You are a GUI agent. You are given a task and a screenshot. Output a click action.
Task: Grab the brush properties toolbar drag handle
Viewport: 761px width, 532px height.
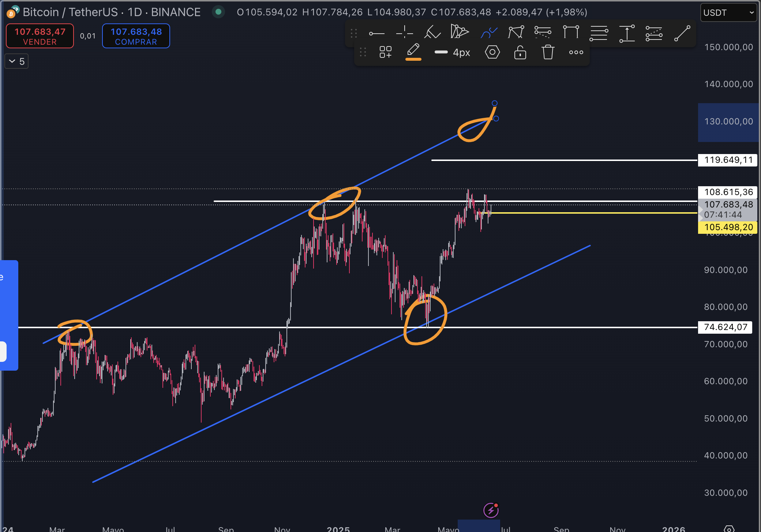coord(363,52)
